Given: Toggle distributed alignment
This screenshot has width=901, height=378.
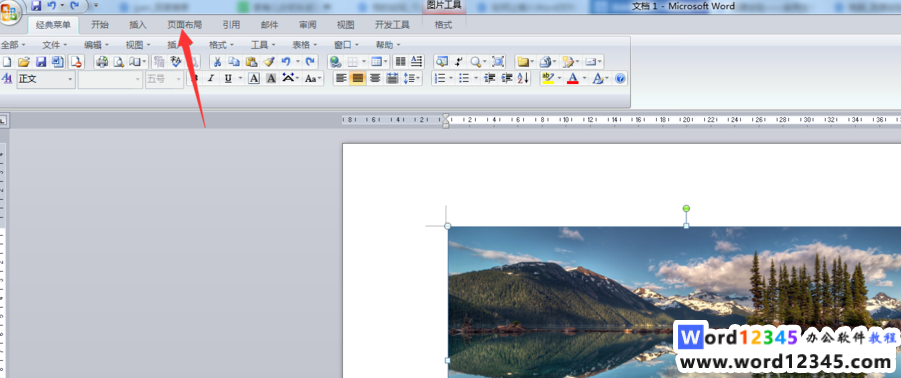Looking at the screenshot, I should pos(392,78).
